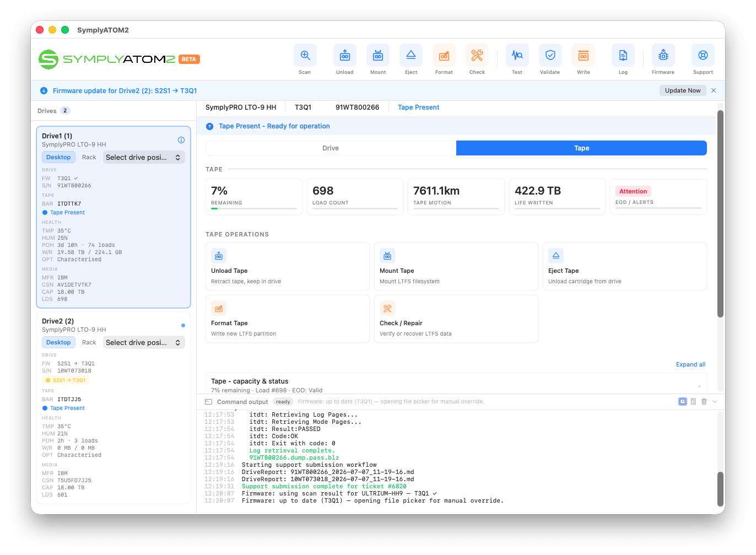This screenshot has width=756, height=555.
Task: Open Drive2 select drive position dropdown
Action: tap(144, 342)
